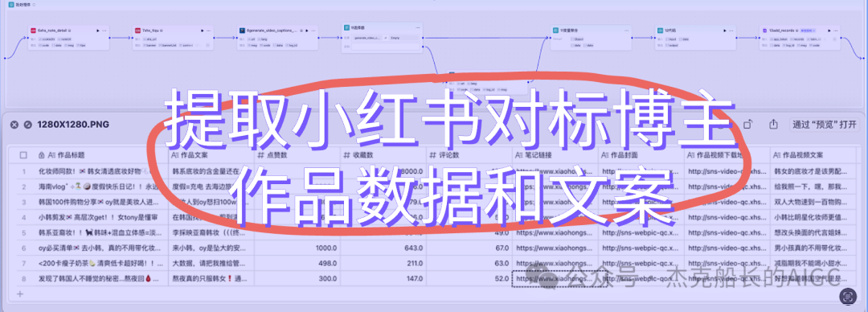Open more options on 13add_records node

click(x=836, y=31)
